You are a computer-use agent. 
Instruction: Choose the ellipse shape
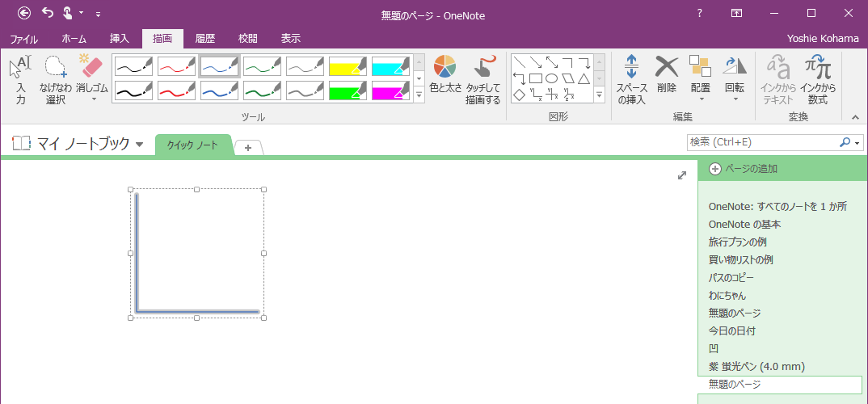pyautogui.click(x=552, y=78)
